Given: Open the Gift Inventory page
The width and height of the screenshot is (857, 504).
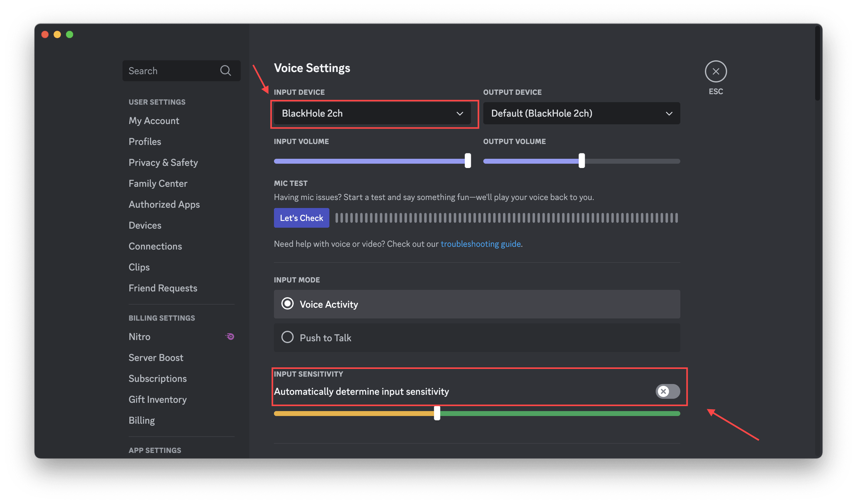Looking at the screenshot, I should pyautogui.click(x=158, y=399).
